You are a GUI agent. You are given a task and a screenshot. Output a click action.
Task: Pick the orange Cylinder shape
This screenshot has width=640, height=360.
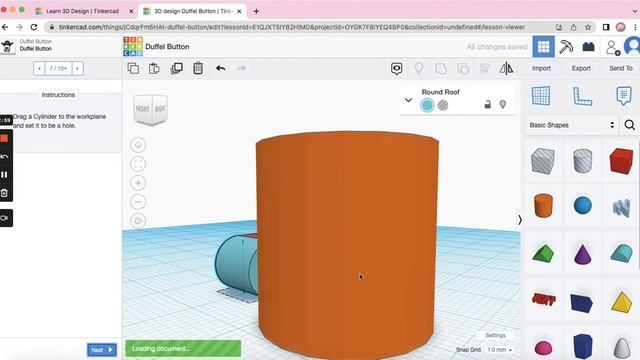(543, 205)
